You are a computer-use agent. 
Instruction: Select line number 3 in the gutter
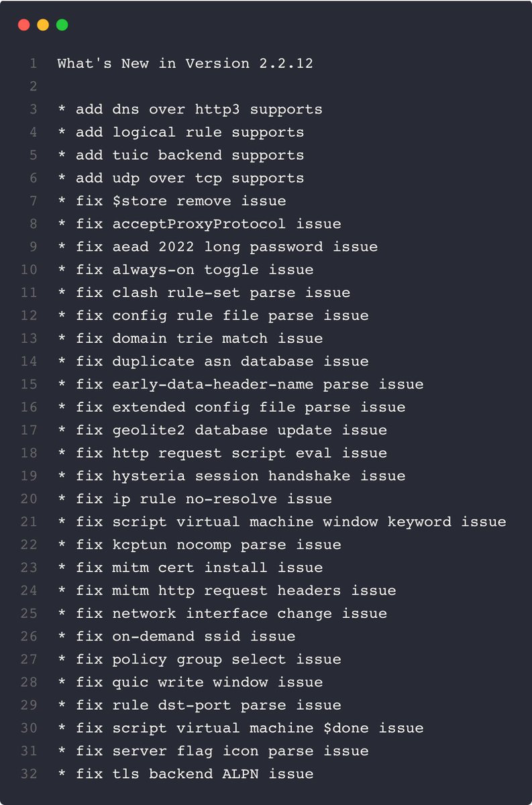click(34, 109)
